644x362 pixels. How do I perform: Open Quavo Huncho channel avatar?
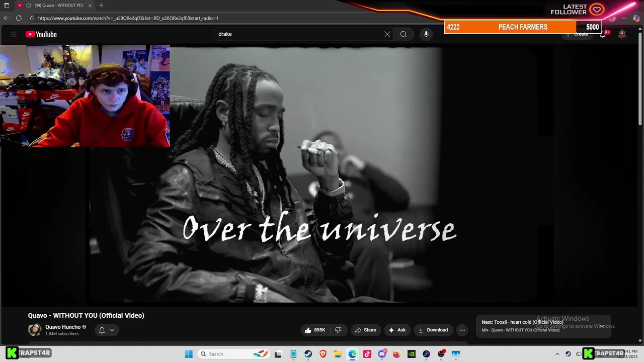point(34,330)
